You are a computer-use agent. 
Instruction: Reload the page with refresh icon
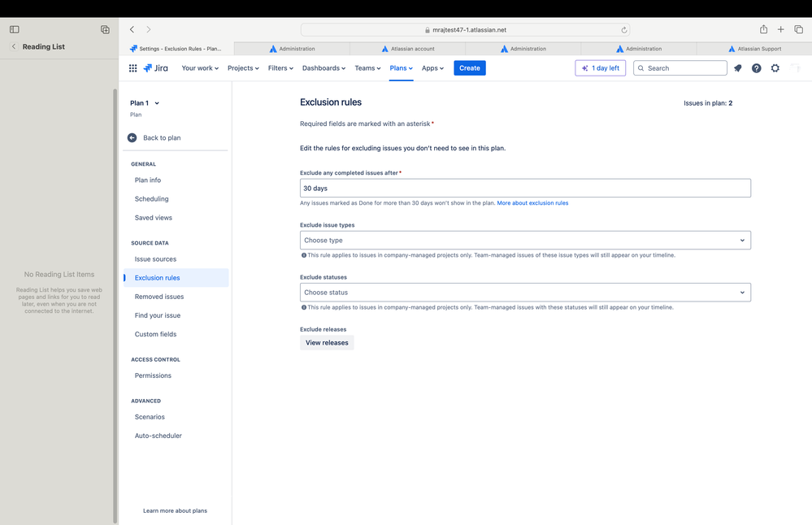624,30
